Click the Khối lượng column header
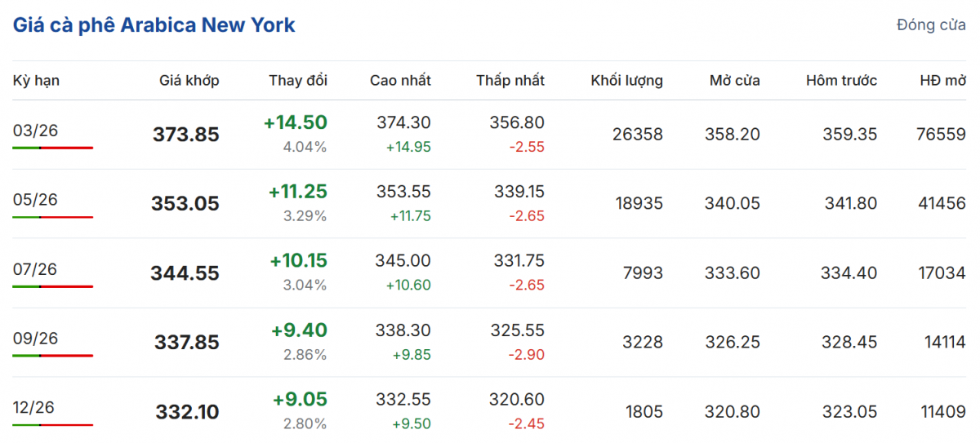The height and width of the screenshot is (443, 980). click(x=626, y=81)
